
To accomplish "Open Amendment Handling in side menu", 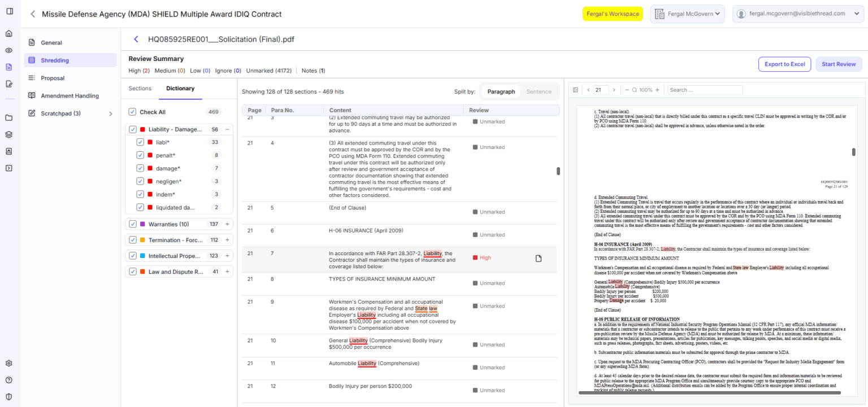I will point(70,96).
